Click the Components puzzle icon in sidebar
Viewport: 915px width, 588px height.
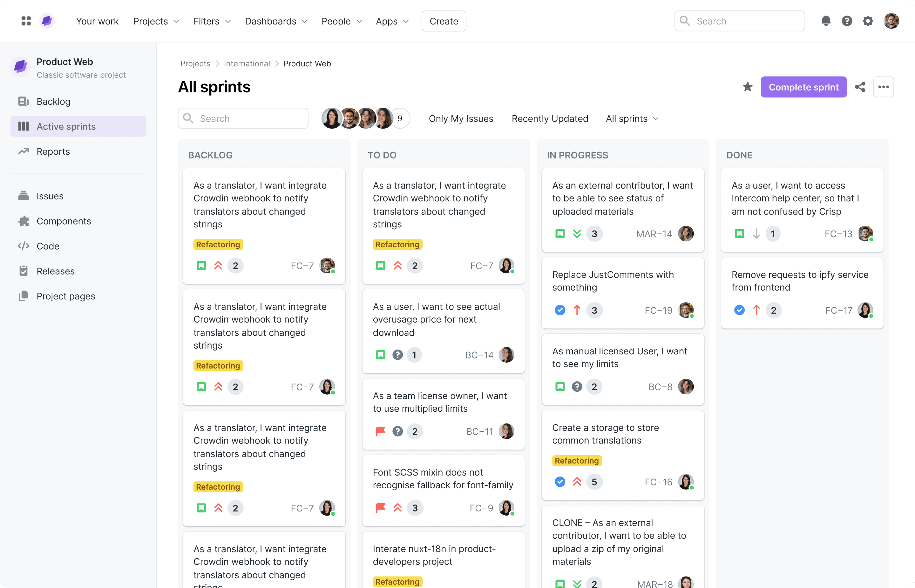24,221
